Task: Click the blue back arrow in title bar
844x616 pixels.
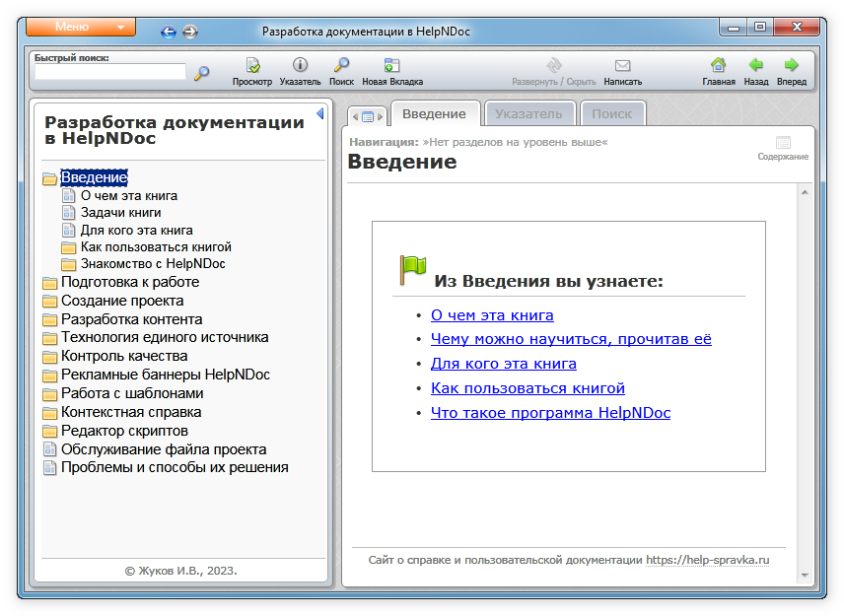Action: coord(169,33)
